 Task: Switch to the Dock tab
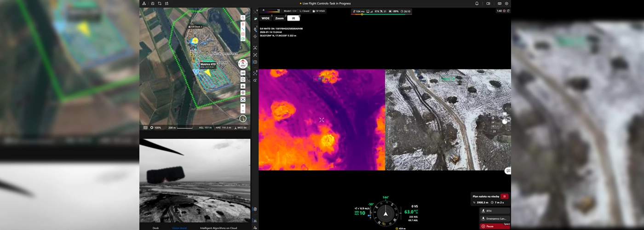point(155,228)
